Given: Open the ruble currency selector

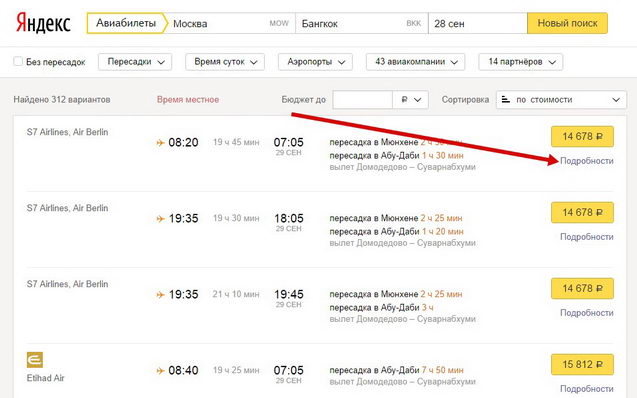Looking at the screenshot, I should pyautogui.click(x=411, y=100).
